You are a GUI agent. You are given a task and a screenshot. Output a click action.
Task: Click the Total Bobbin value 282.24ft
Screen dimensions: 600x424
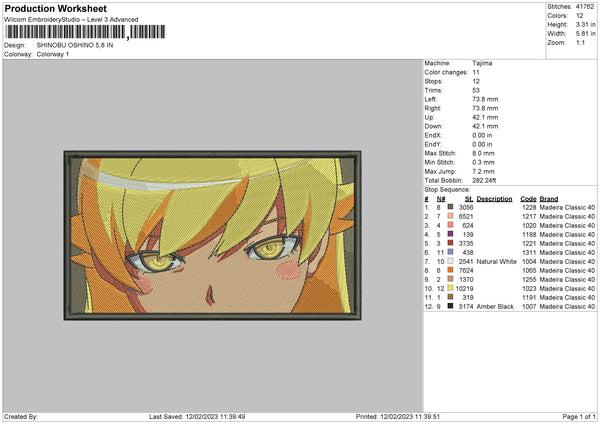[484, 180]
